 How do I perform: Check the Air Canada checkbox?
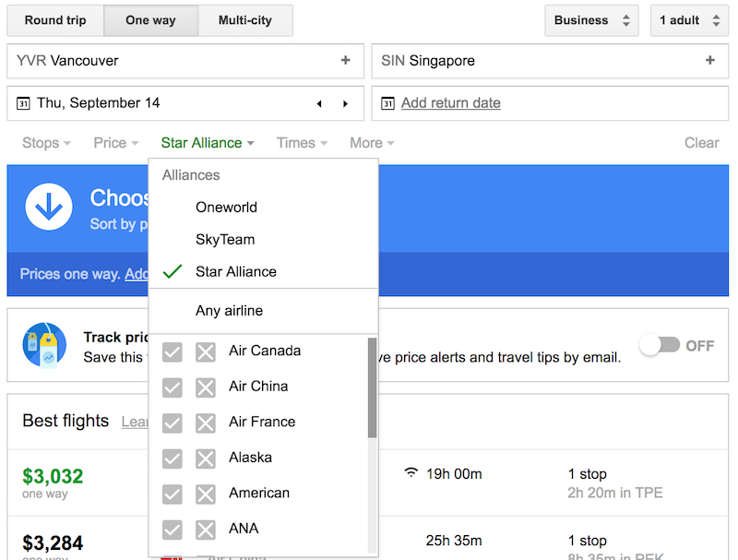click(x=173, y=352)
